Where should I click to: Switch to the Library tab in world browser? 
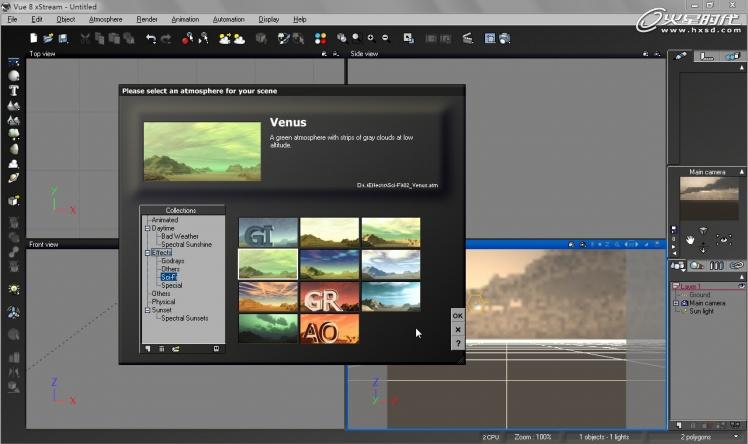(717, 266)
